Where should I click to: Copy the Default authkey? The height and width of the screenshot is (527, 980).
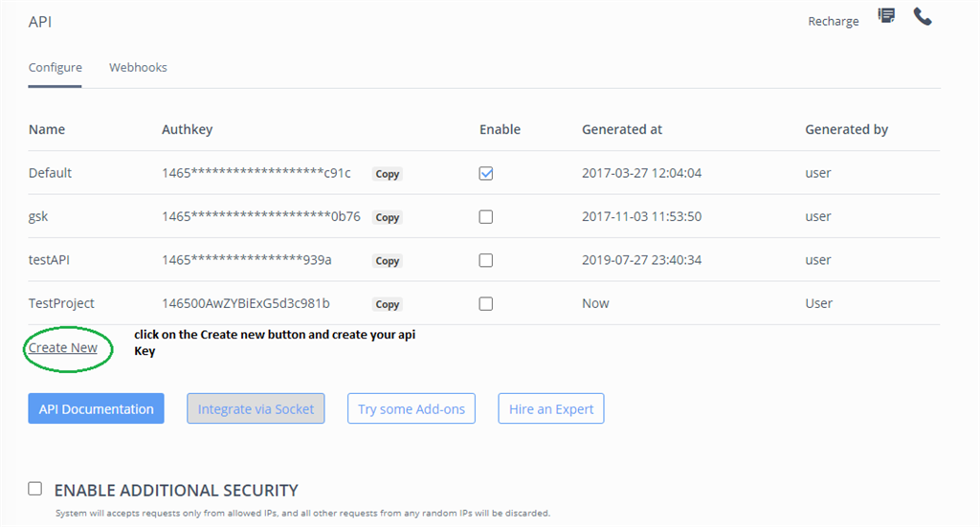coord(388,174)
